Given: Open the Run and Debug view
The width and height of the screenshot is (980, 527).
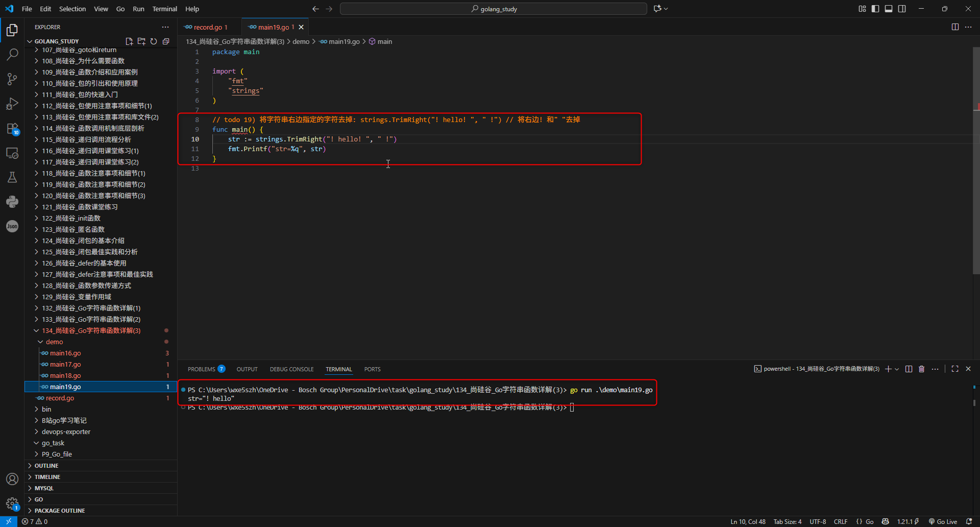Looking at the screenshot, I should 12,104.
